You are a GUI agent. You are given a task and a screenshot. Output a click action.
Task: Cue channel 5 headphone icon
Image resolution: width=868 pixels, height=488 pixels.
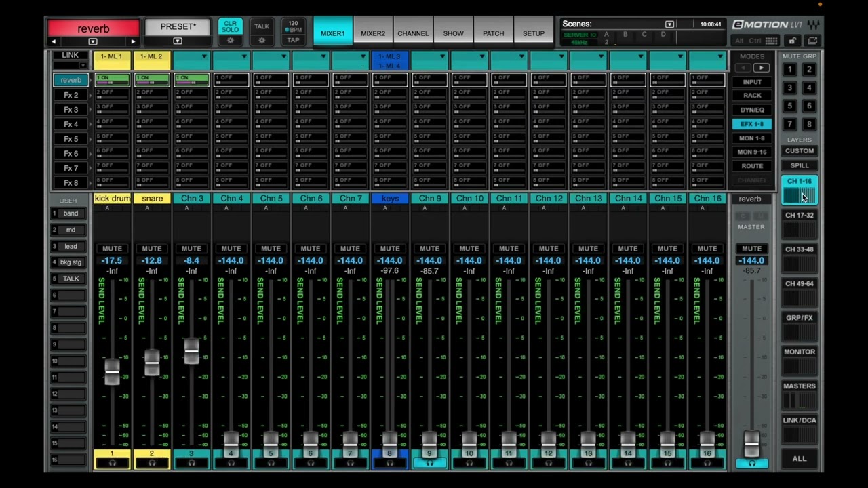tap(271, 464)
